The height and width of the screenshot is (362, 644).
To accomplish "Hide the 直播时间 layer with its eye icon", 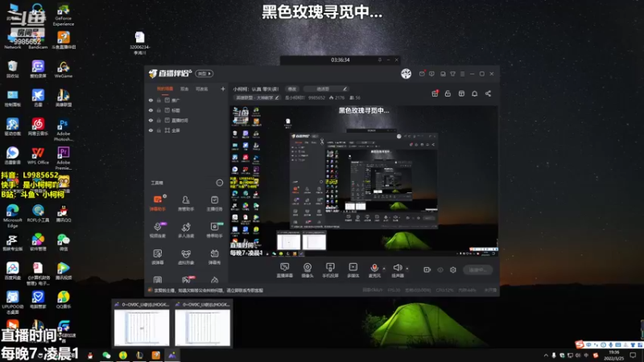I will click(151, 120).
